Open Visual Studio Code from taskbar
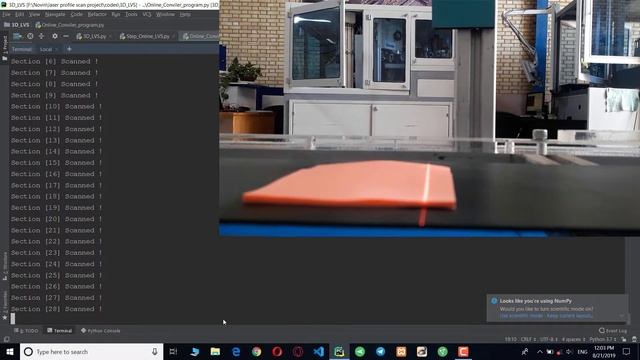 (318, 351)
